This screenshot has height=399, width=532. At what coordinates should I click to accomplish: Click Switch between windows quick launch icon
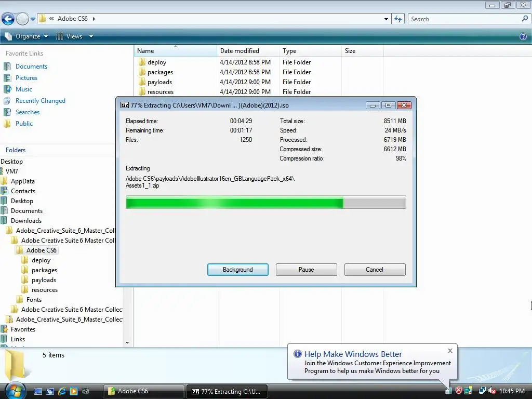pos(50,391)
